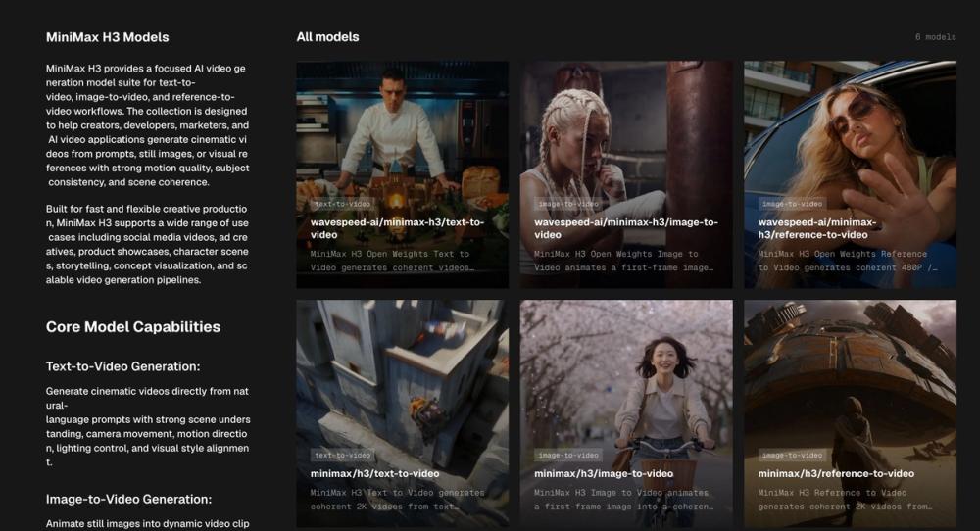
Task: Open the minimax/h3/reference-to-video model link
Action: (836, 473)
